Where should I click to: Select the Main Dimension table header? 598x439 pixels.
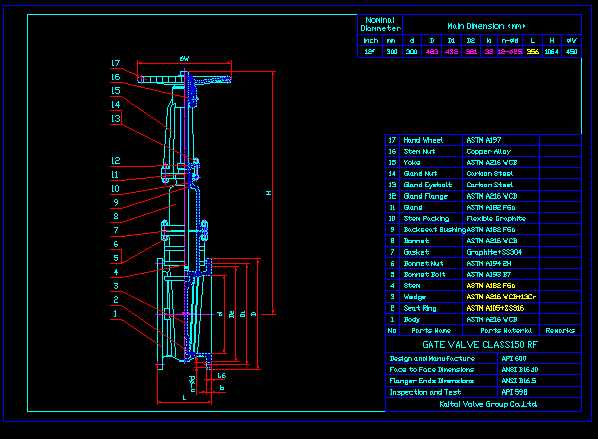coord(486,26)
